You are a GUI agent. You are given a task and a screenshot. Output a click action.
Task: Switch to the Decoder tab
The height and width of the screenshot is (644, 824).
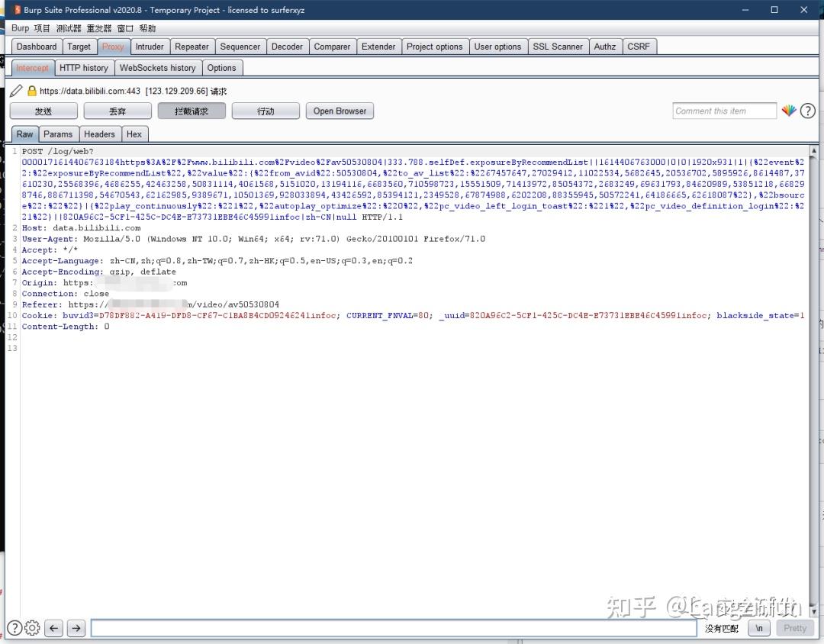pos(287,47)
